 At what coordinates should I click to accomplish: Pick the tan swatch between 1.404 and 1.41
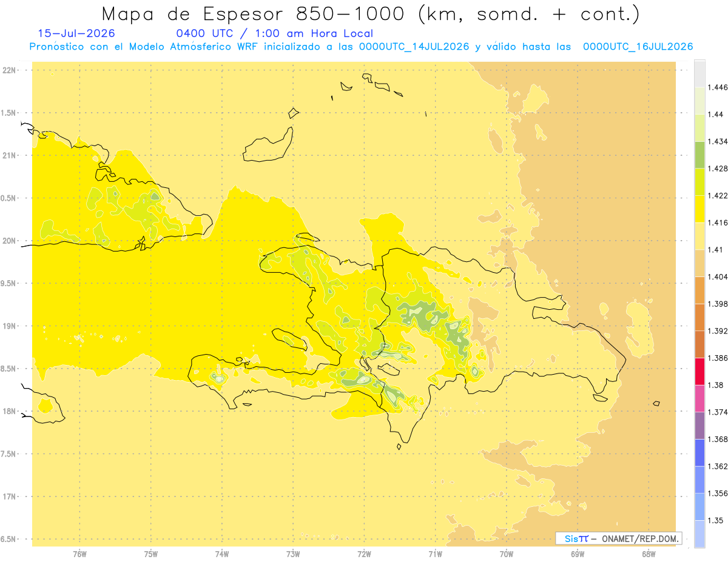coord(699,263)
